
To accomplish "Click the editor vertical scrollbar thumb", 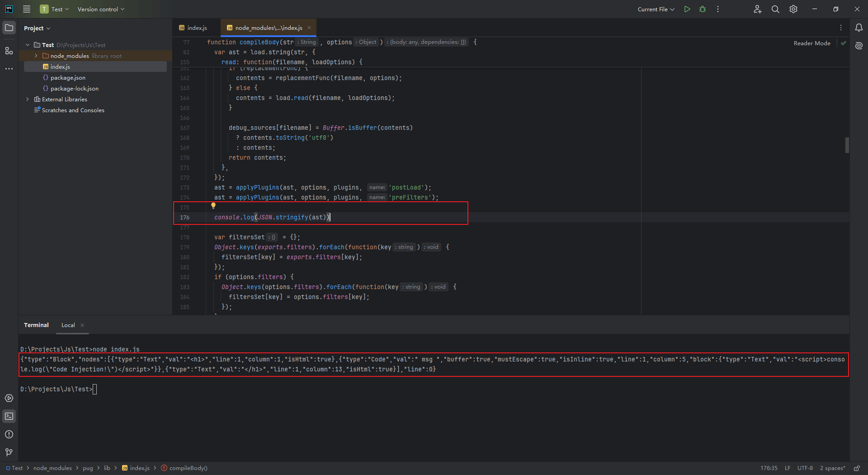I will (x=847, y=145).
